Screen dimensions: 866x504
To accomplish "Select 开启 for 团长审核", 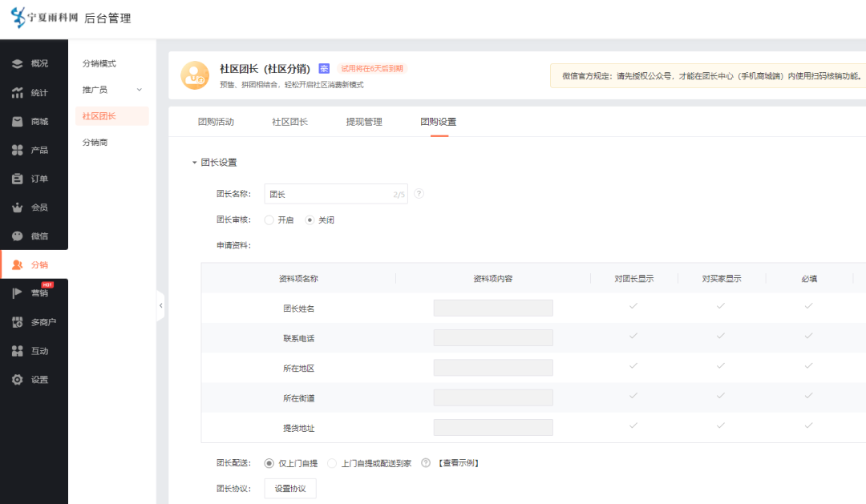I will [x=269, y=220].
